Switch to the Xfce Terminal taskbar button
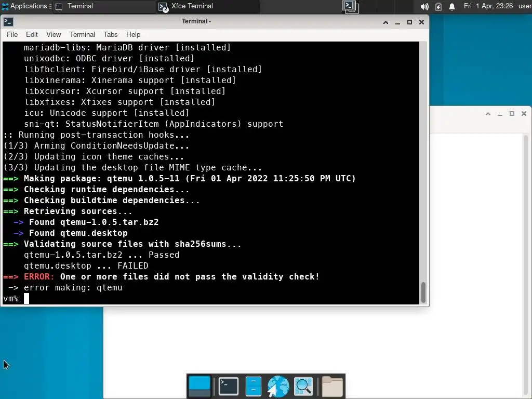Screen dimensions: 532x399 click(x=208, y=6)
